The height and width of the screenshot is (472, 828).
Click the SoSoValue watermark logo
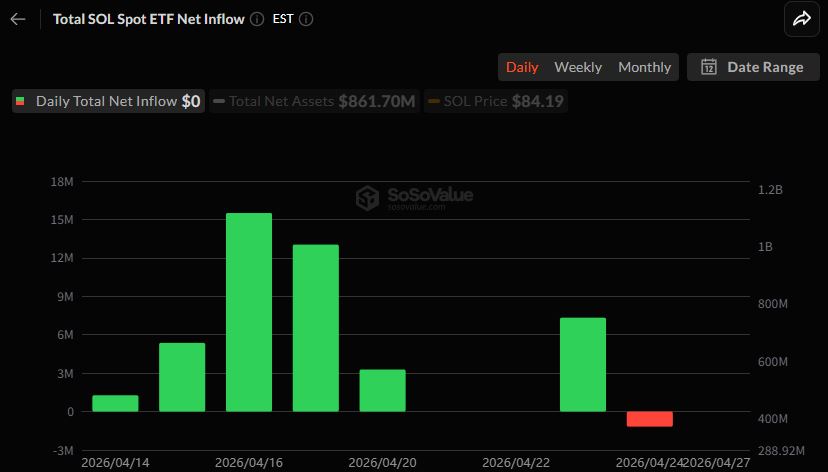coord(367,197)
